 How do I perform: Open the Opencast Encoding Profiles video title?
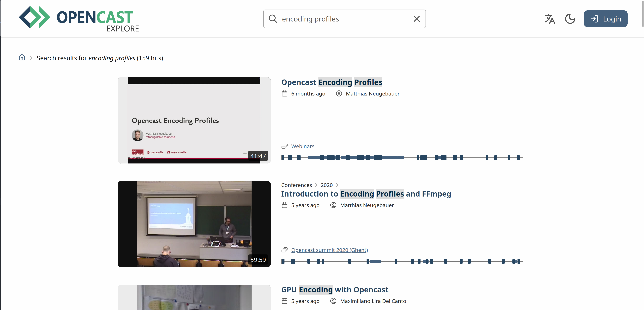[x=332, y=82]
